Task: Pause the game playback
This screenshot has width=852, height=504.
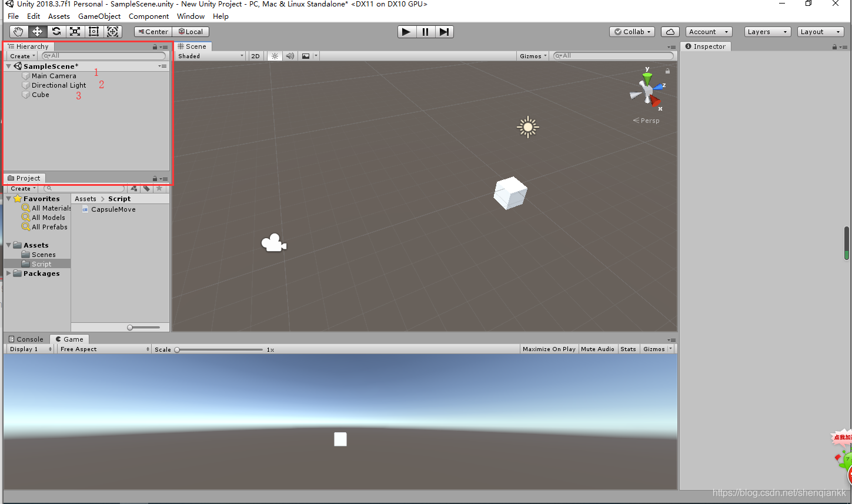Action: pos(425,32)
